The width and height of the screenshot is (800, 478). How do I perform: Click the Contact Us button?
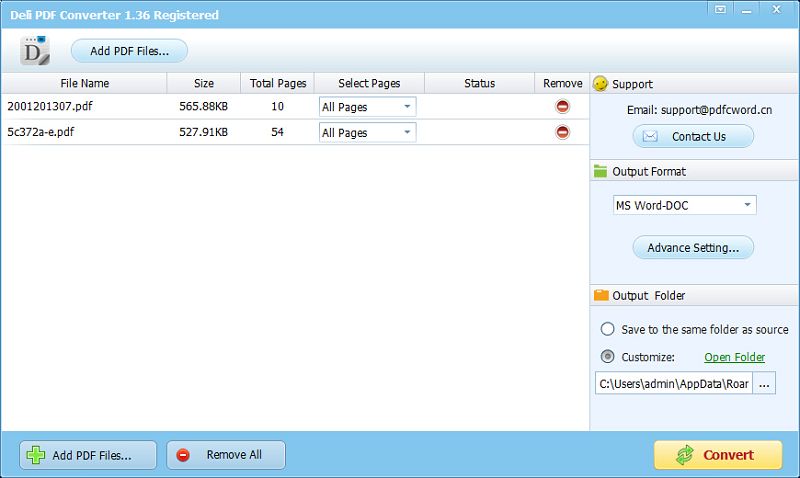click(693, 136)
